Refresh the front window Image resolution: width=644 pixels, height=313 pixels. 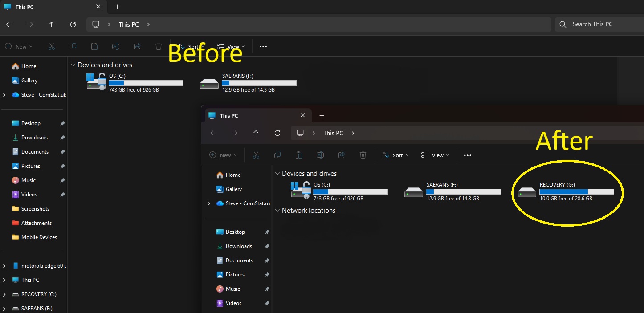tap(277, 133)
